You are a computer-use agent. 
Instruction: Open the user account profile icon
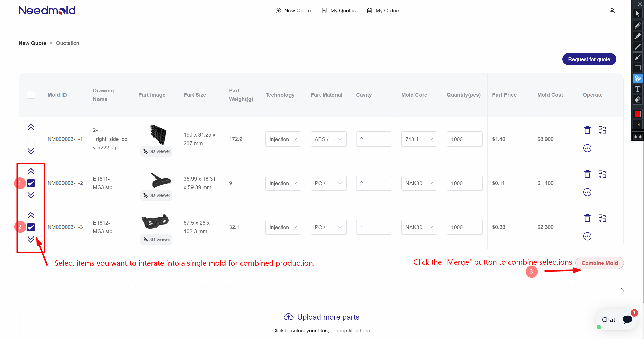pos(612,11)
